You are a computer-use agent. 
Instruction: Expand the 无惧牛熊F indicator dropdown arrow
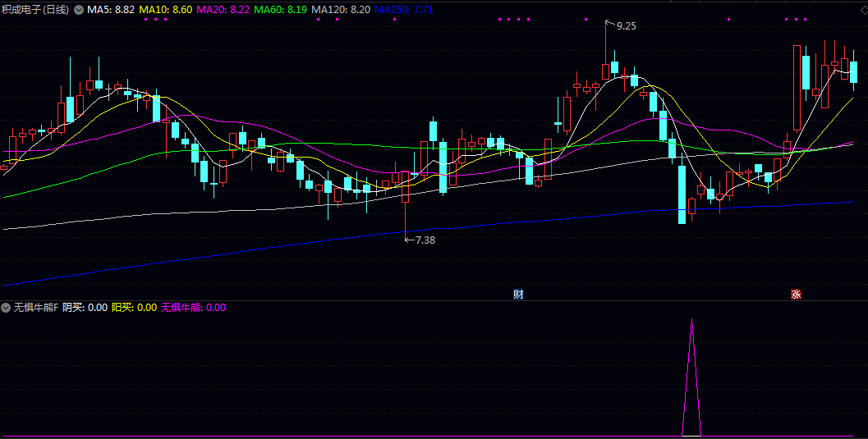[7, 308]
